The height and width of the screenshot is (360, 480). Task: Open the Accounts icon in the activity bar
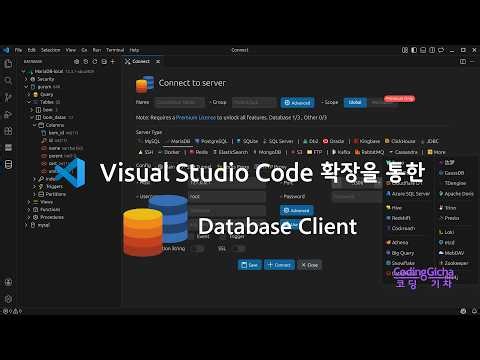(x=8, y=282)
